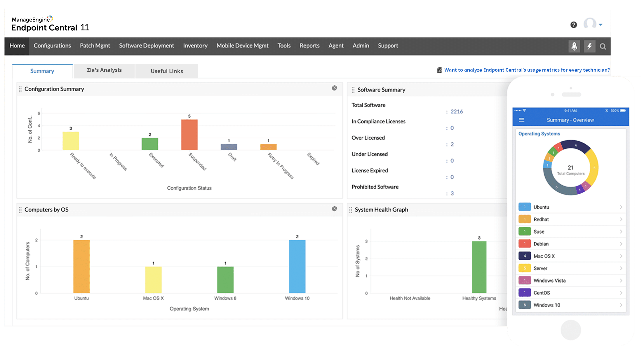
Task: Expand Mac OS X row chevron
Action: tap(621, 256)
